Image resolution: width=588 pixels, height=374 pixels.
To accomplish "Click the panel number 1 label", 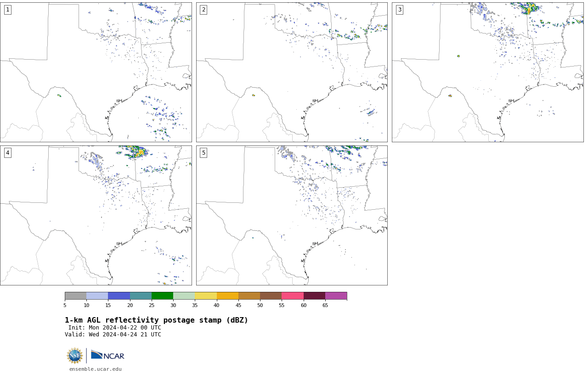I will coord(7,10).
